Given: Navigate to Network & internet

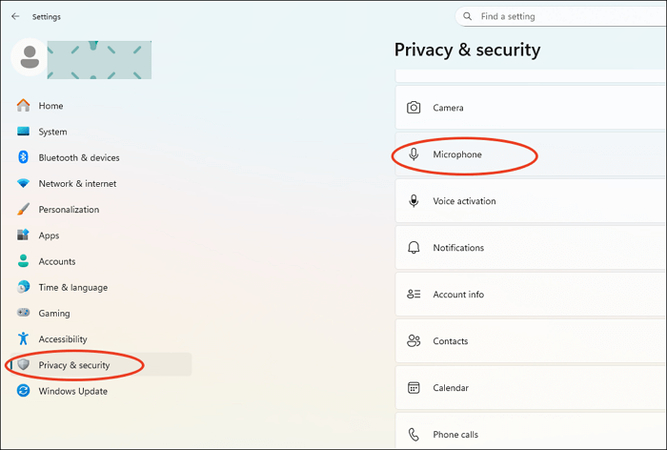Looking at the screenshot, I should click(x=77, y=184).
